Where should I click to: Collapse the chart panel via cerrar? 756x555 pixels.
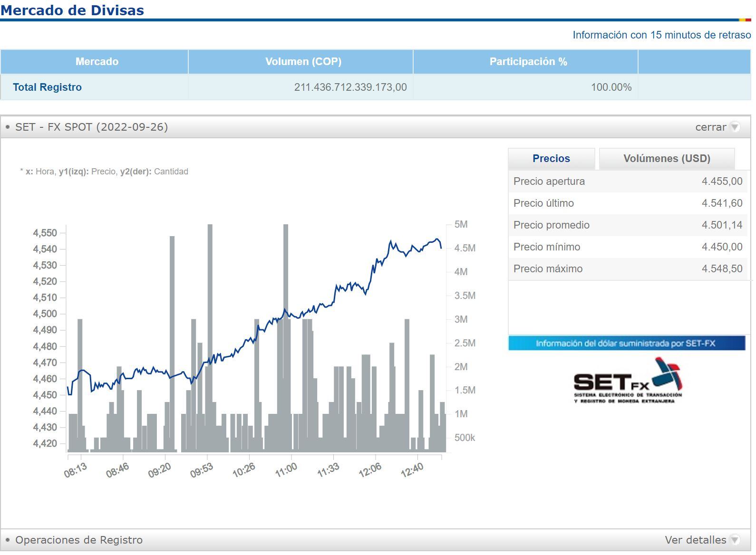tap(710, 127)
